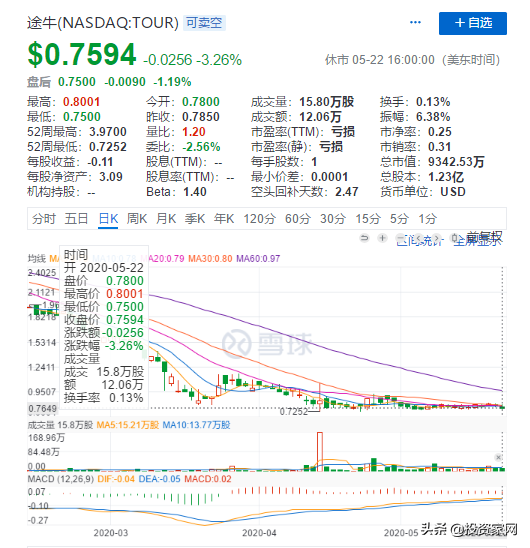Open the three-dot more options menu
The image size is (530, 548).
click(415, 22)
